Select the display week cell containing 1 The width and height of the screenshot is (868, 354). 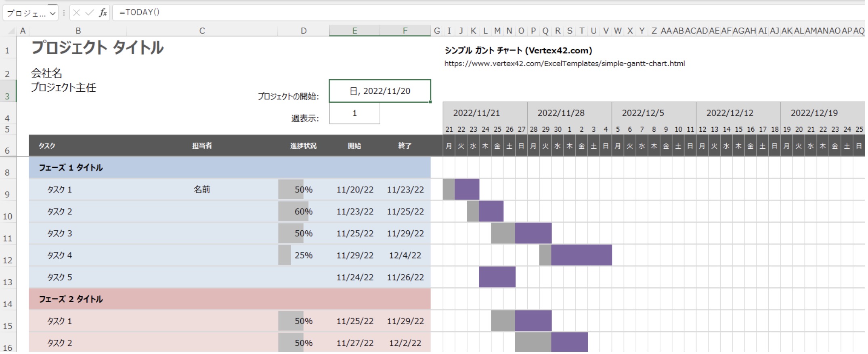354,113
